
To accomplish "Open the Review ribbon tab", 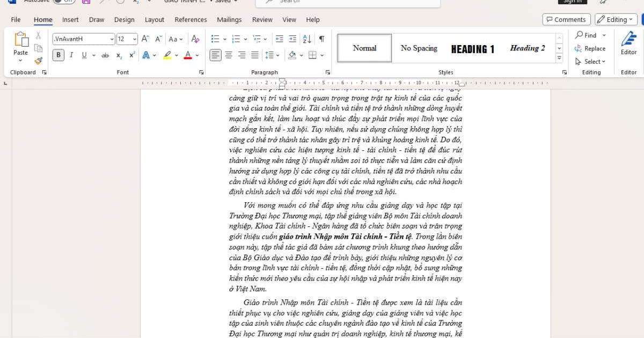I will [262, 19].
